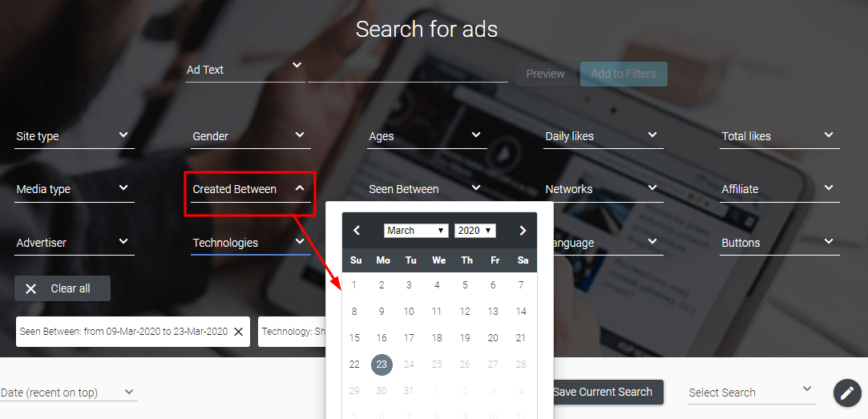
Task: Click the Clear all button
Action: pos(63,288)
